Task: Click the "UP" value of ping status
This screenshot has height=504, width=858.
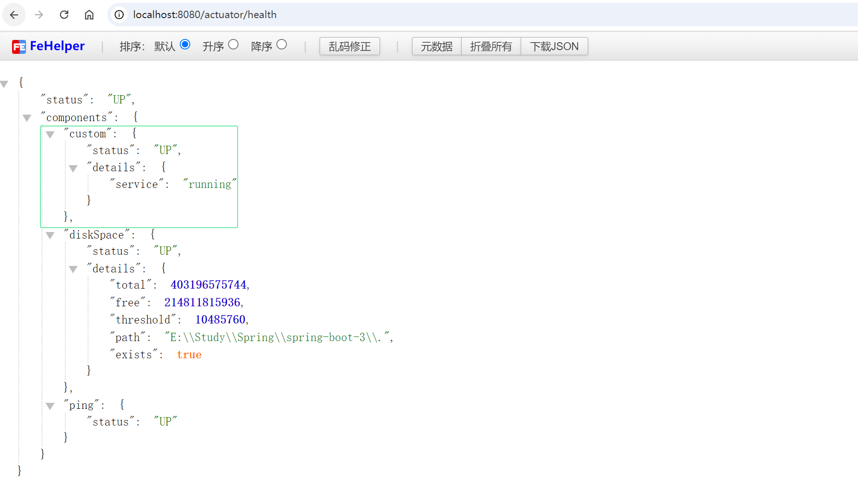Action: pyautogui.click(x=165, y=422)
